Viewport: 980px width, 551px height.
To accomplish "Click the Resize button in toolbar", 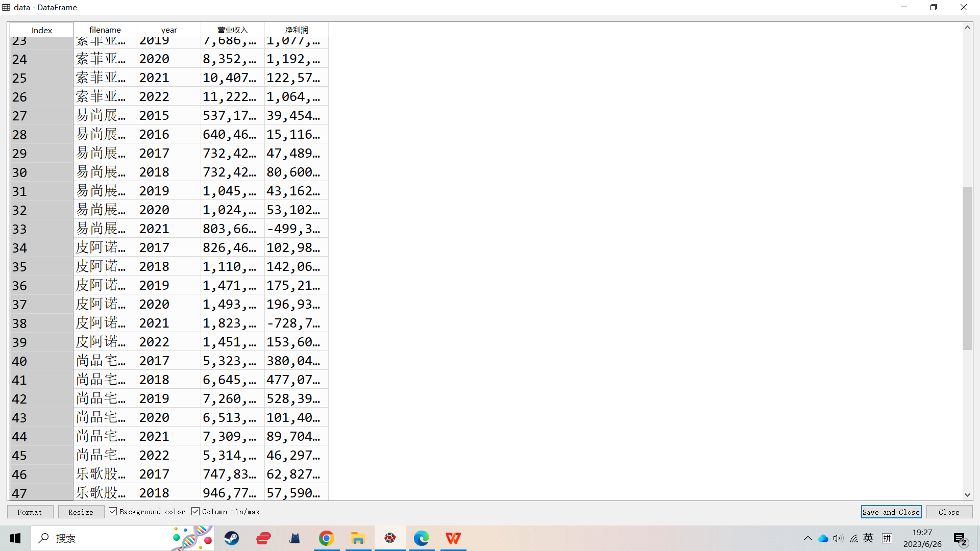I will [80, 512].
